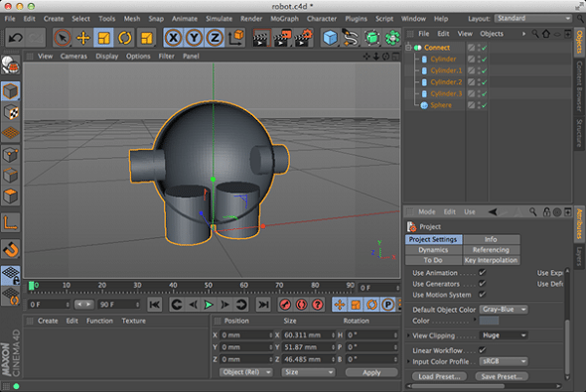This screenshot has height=392, width=586.
Task: Toggle Z axis lock
Action: pyautogui.click(x=215, y=38)
